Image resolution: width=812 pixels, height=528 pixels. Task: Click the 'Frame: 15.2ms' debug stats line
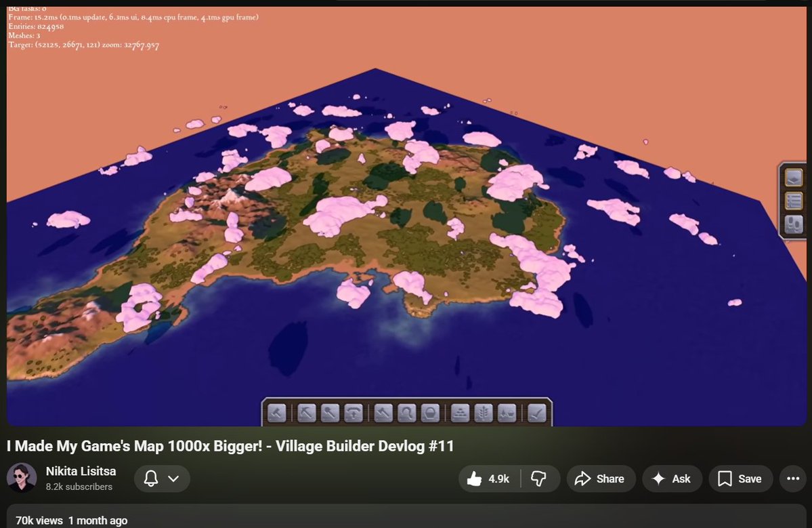(x=133, y=17)
